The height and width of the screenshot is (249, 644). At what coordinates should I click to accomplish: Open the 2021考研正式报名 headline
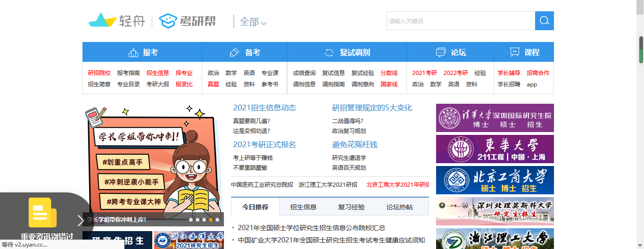click(x=264, y=144)
